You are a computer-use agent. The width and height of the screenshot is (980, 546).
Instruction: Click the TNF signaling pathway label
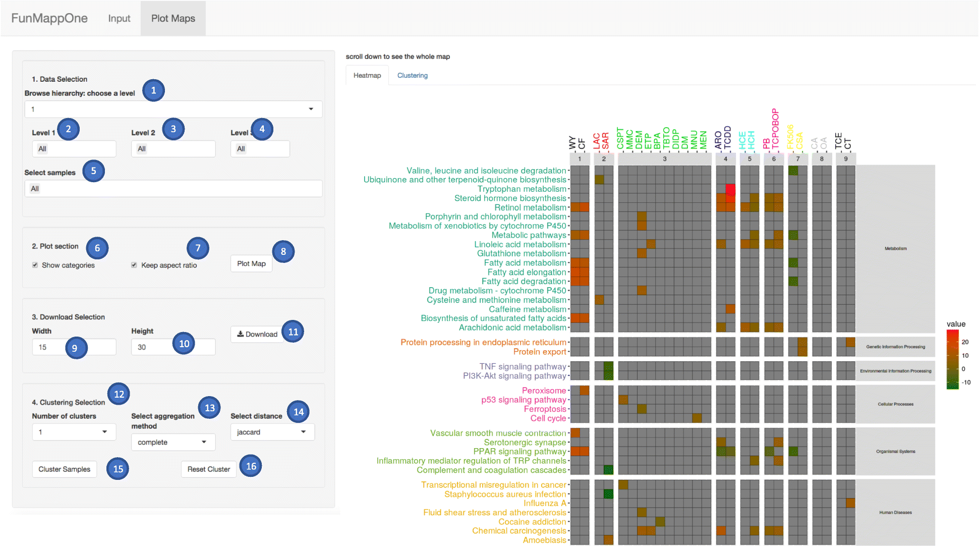[x=523, y=366]
